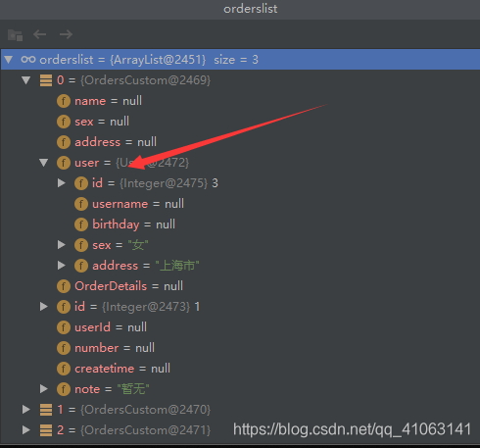Click the "{ArrayList@2451}" text
The width and height of the screenshot is (480, 448).
click(x=158, y=60)
